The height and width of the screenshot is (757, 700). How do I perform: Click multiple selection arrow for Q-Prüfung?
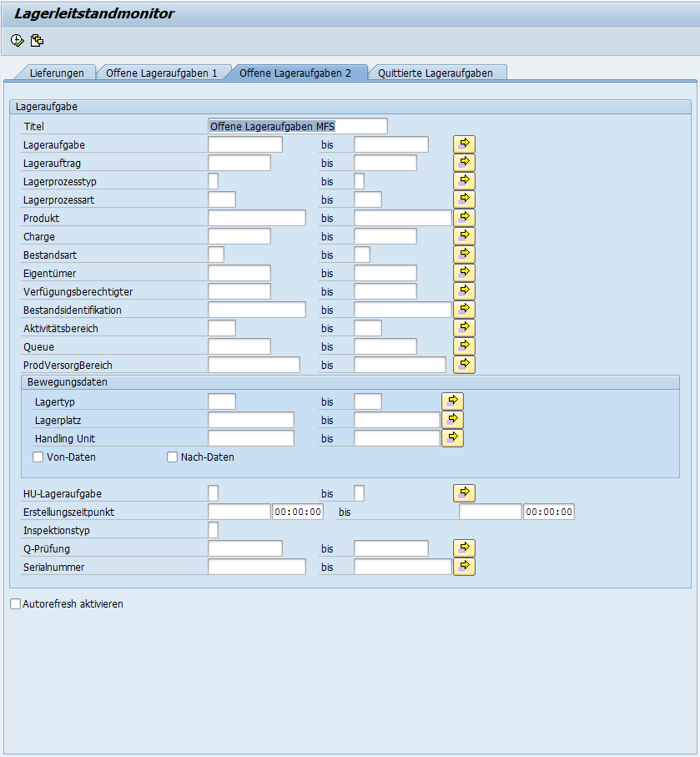click(x=464, y=548)
